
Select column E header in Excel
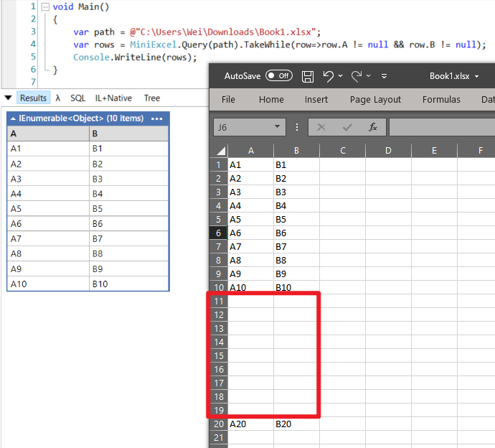(435, 151)
